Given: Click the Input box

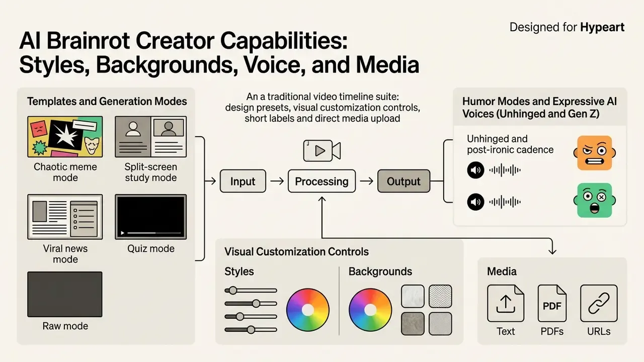Looking at the screenshot, I should click(243, 182).
